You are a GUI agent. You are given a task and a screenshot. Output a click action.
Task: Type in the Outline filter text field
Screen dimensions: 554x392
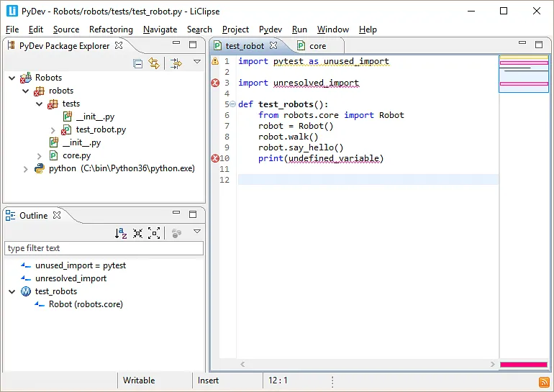point(104,248)
